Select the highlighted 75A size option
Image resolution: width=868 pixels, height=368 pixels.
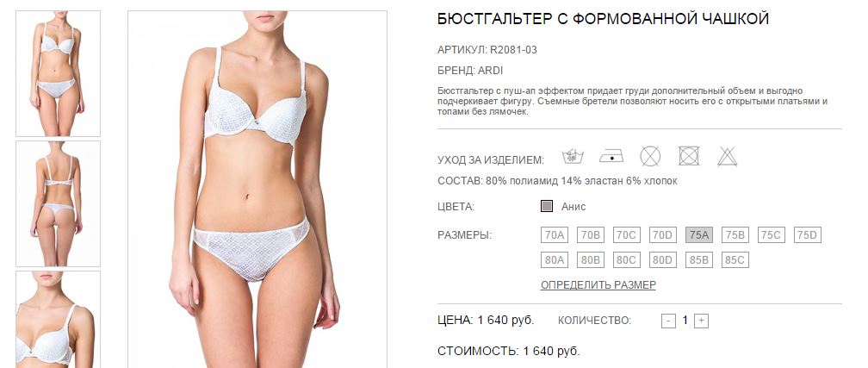pos(699,235)
